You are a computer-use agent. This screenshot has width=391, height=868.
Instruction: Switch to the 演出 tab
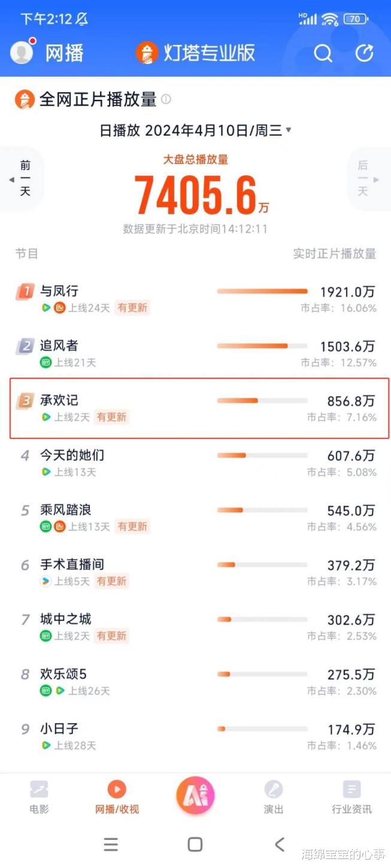tap(274, 797)
